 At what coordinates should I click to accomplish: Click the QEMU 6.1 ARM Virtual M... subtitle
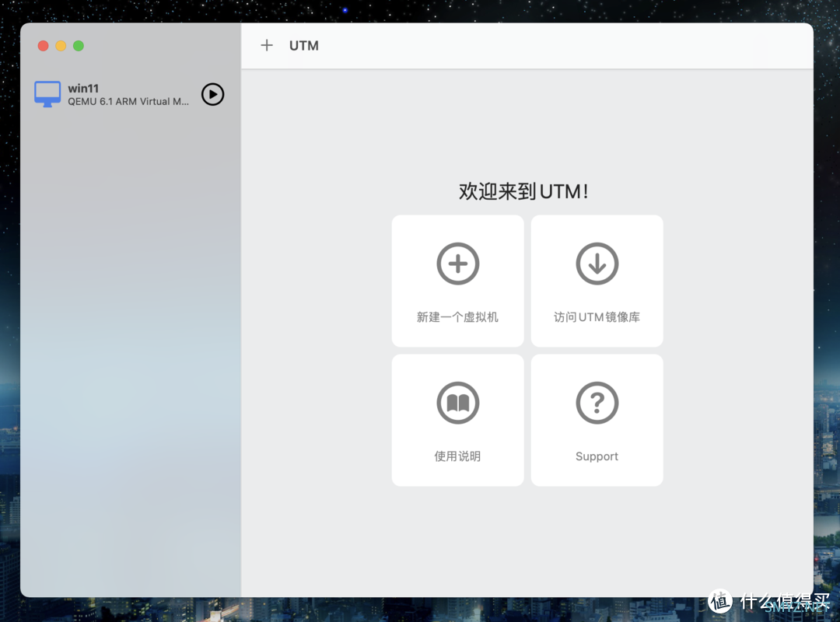point(128,102)
